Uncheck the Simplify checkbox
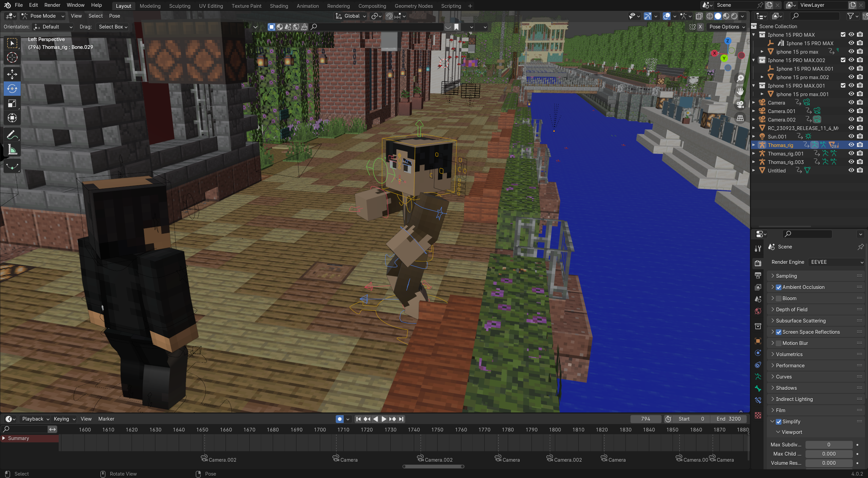Viewport: 868px width, 478px height. (779, 422)
